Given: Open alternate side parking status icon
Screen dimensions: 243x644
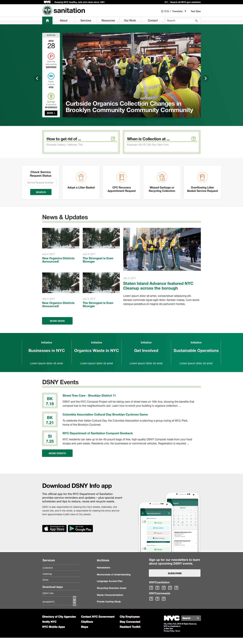Looking at the screenshot, I should click(51, 56).
